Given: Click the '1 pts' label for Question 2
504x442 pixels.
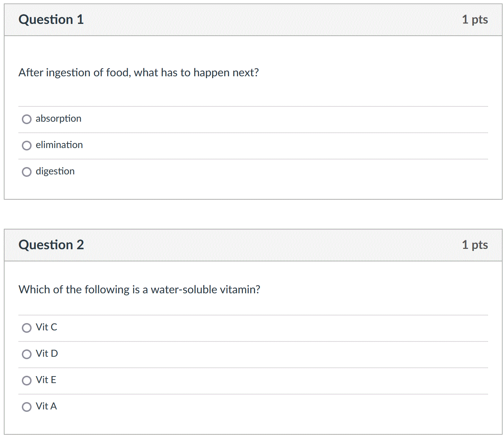Looking at the screenshot, I should [475, 245].
